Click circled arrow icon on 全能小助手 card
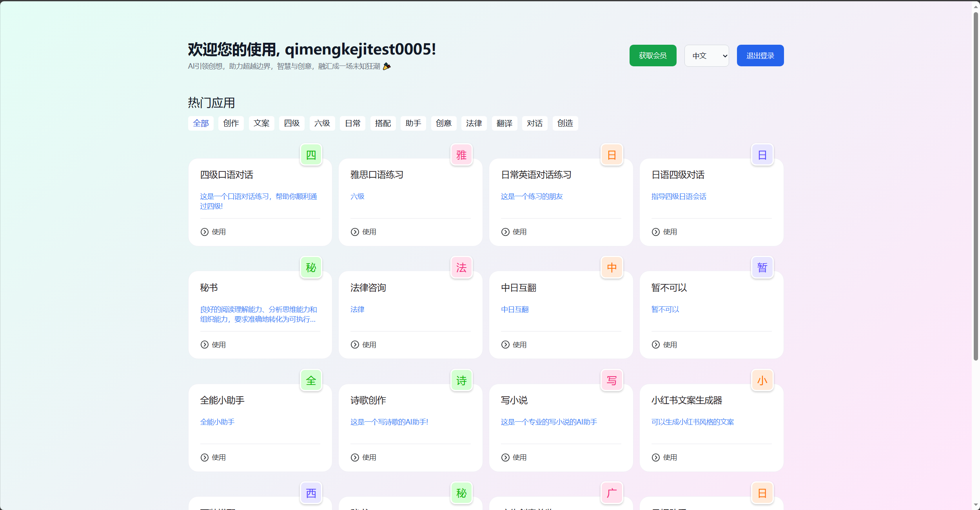Viewport: 980px width, 510px height. coord(205,457)
